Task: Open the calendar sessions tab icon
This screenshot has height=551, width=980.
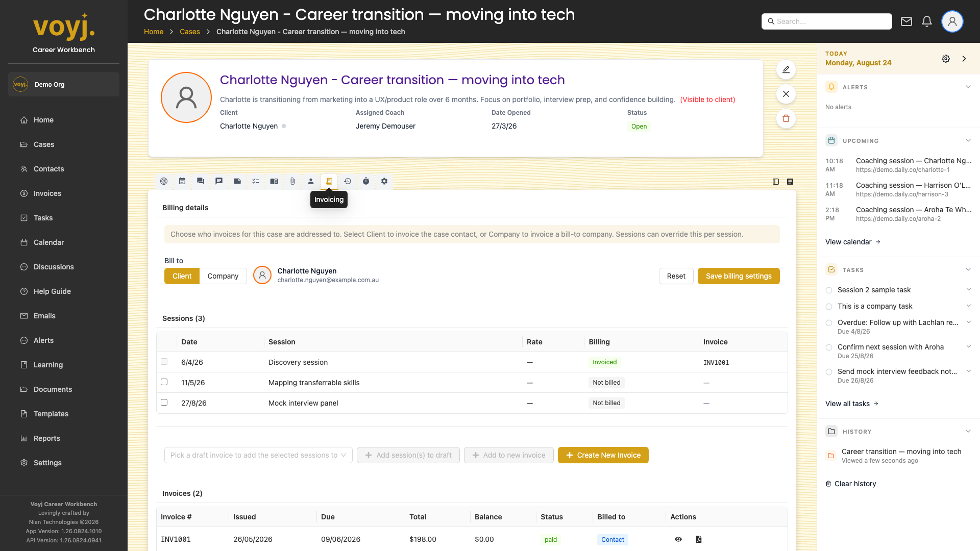Action: tap(182, 181)
